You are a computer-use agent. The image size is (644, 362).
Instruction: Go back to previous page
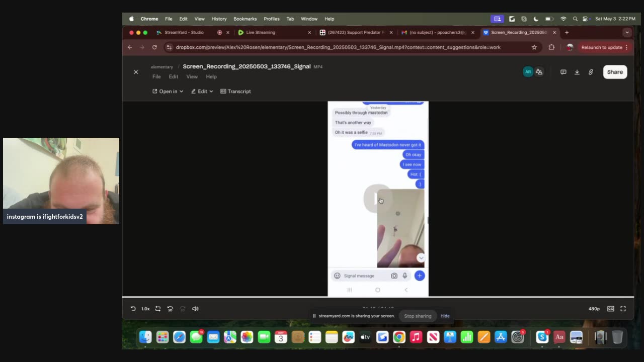pos(130,47)
